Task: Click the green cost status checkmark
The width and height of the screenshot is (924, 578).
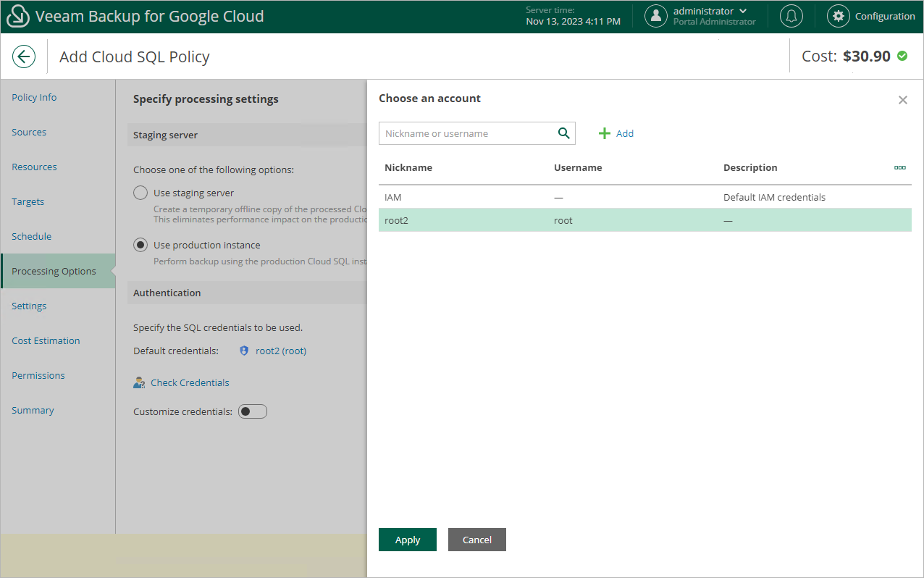Action: [x=902, y=56]
